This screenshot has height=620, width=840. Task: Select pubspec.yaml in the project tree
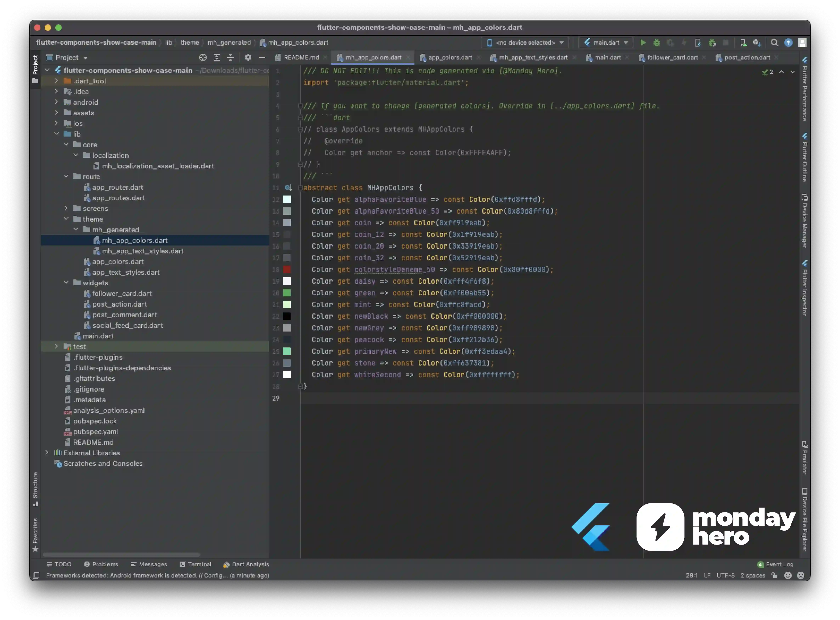[95, 432]
